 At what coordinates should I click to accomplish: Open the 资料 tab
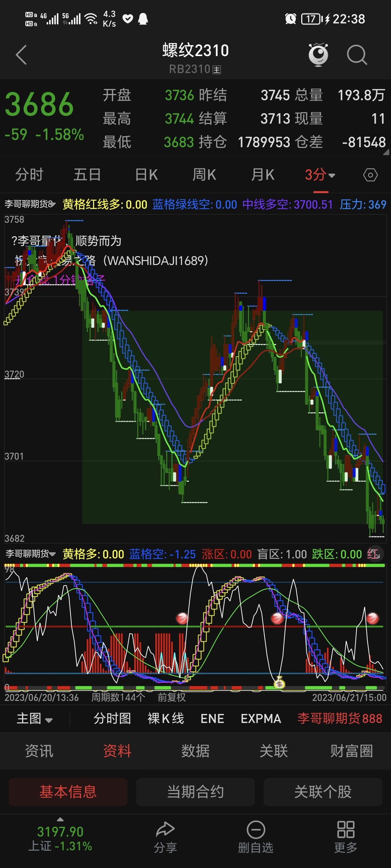117,751
